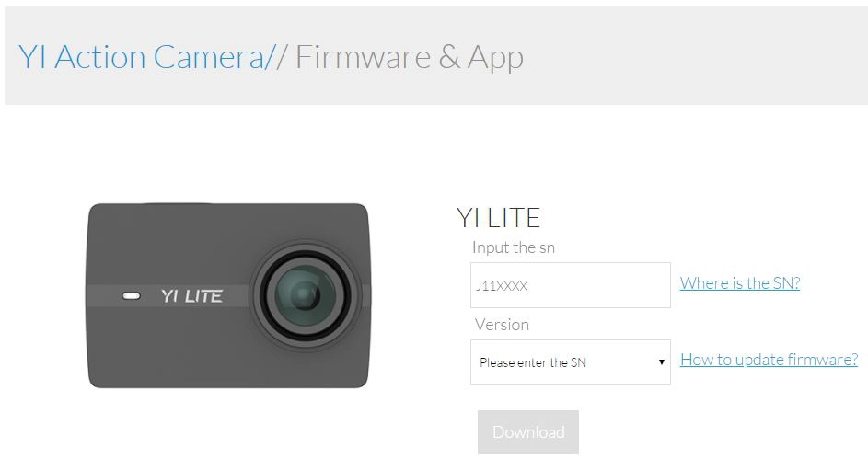Click the YI LITE product title

coord(498,218)
